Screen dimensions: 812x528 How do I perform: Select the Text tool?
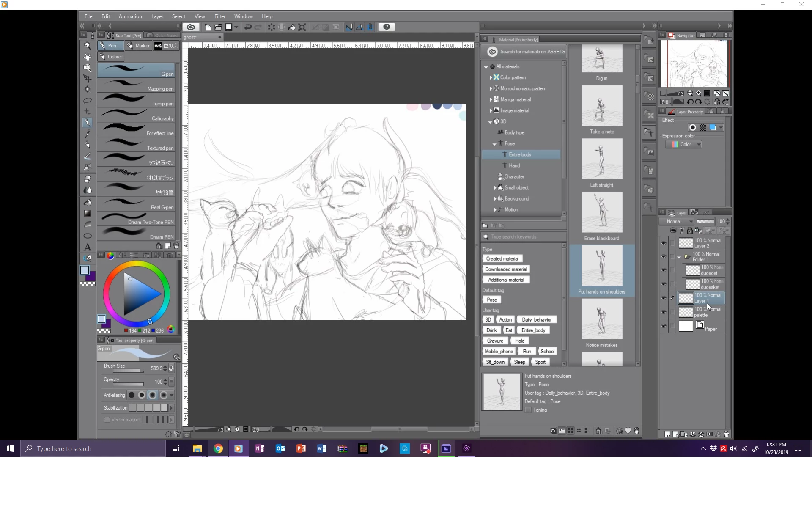88,247
